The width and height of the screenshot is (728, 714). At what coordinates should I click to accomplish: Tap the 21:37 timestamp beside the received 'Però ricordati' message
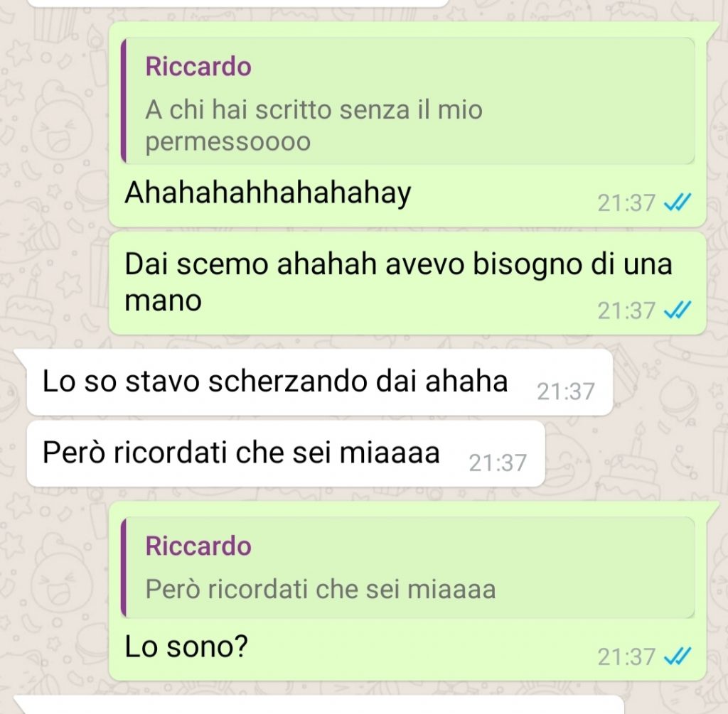click(x=497, y=463)
